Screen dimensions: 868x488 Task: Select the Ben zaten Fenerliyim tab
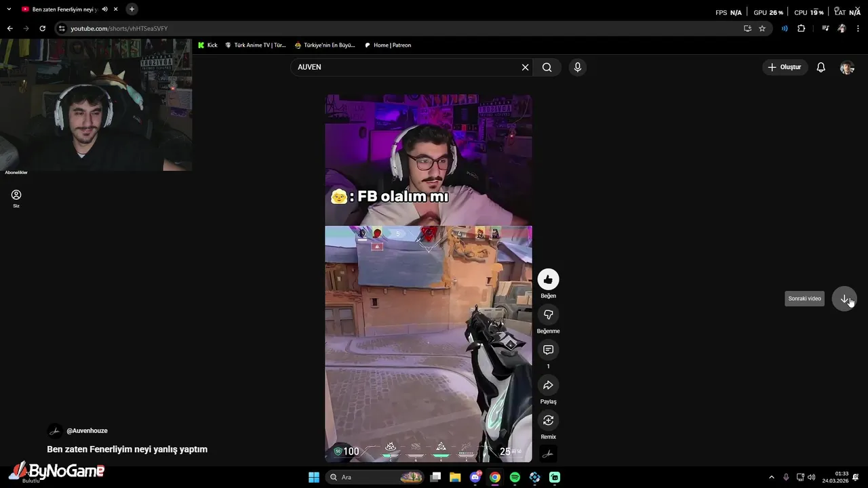pos(64,9)
